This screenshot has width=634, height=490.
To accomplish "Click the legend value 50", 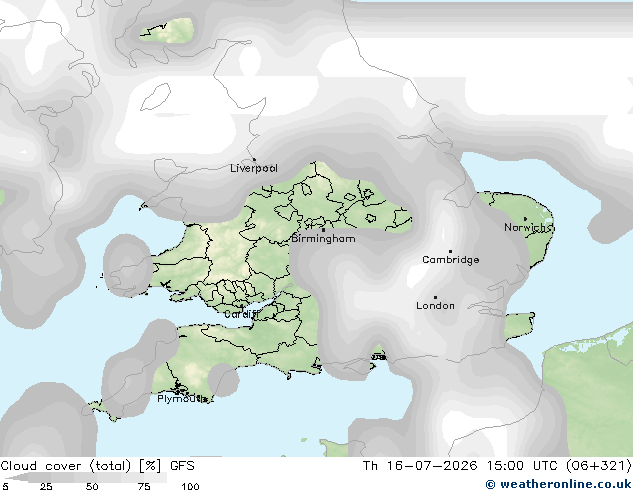I will [x=92, y=486].
